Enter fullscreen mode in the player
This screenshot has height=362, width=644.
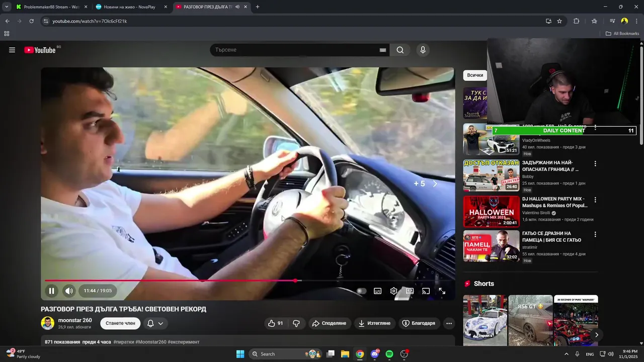[442, 291]
